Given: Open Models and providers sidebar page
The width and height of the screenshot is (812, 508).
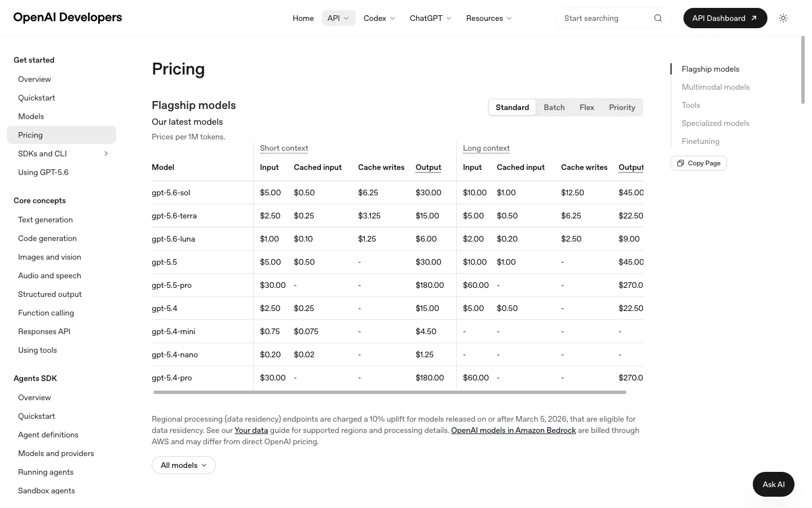Looking at the screenshot, I should [61, 453].
